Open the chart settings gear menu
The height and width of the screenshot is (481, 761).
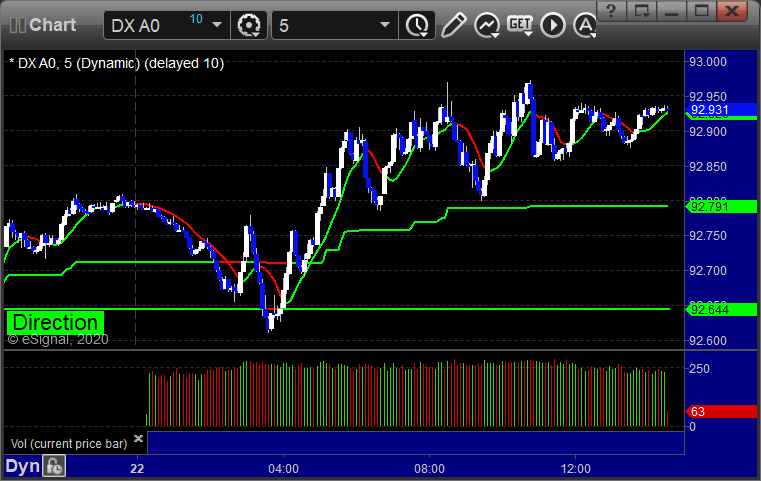click(249, 25)
